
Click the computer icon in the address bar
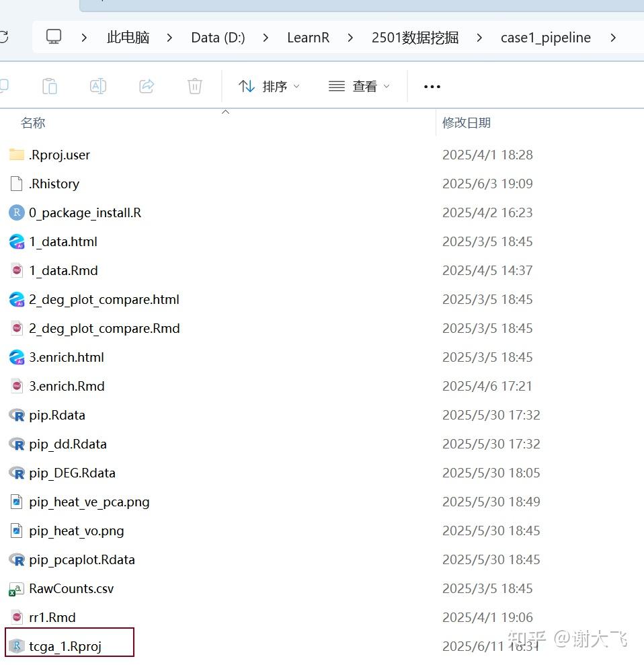pos(54,37)
